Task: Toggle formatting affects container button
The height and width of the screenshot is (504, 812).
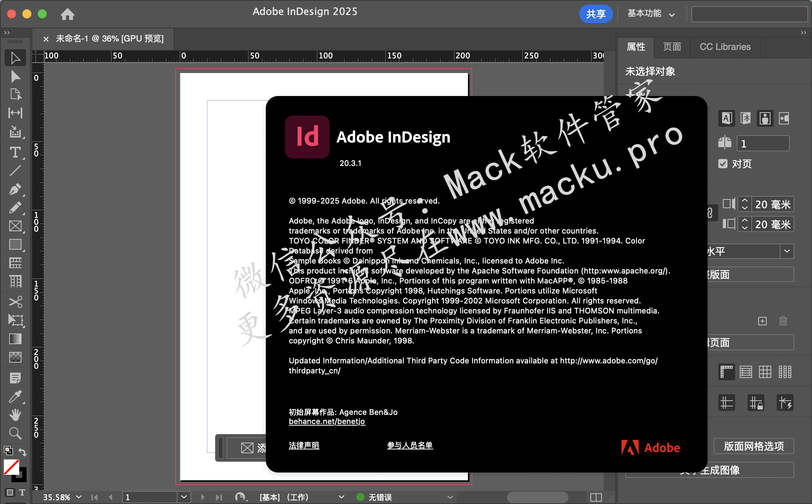Action: point(10,492)
